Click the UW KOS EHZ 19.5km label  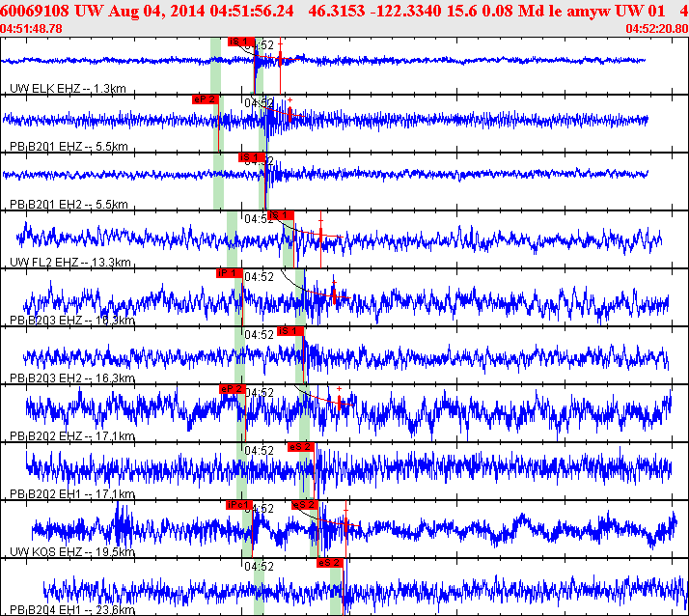pyautogui.click(x=71, y=552)
